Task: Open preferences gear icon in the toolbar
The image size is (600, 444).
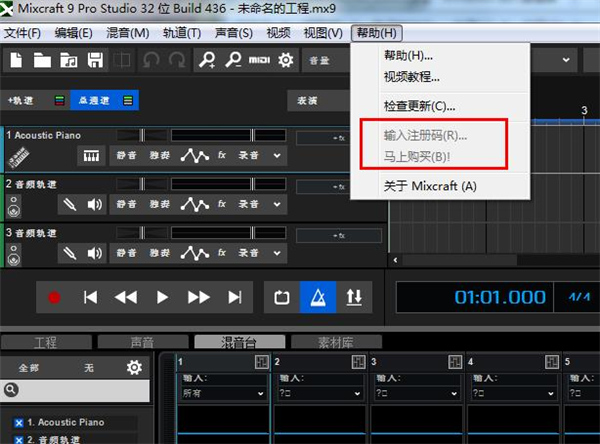Action: point(285,60)
